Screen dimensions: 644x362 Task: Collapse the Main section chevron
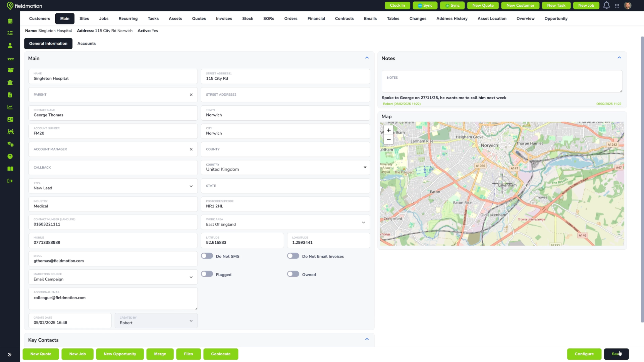(367, 58)
